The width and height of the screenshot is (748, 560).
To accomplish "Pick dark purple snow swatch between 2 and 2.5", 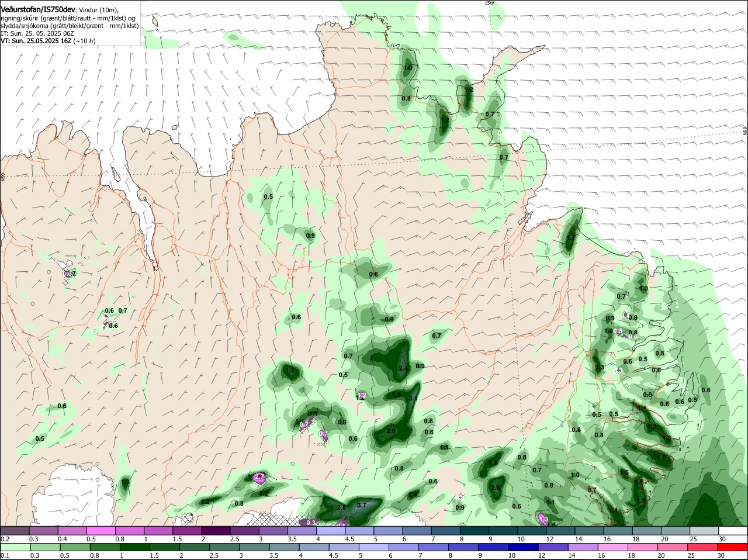I will tap(215, 530).
